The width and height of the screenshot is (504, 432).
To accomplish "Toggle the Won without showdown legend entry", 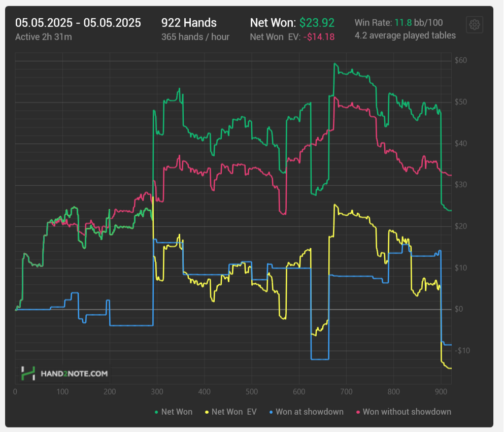I will pos(404,412).
